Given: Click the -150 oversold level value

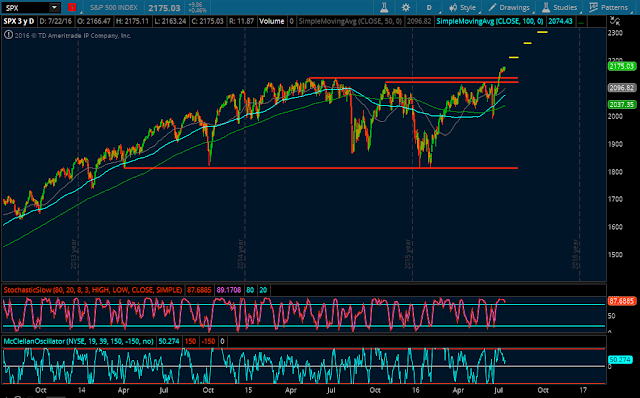Looking at the screenshot, I should (x=208, y=341).
